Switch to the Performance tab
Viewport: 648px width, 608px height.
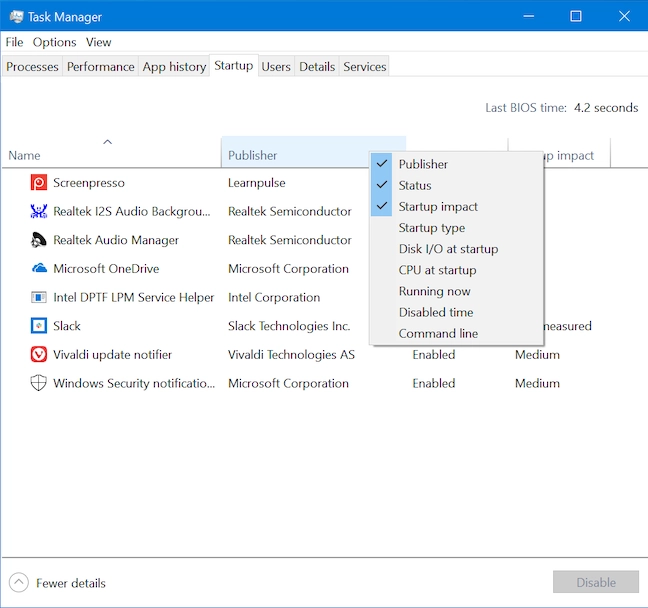tap(100, 67)
